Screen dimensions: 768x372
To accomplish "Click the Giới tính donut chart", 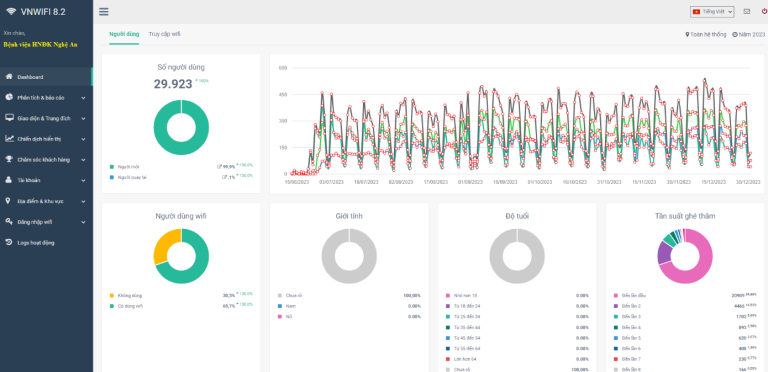I will click(349, 256).
